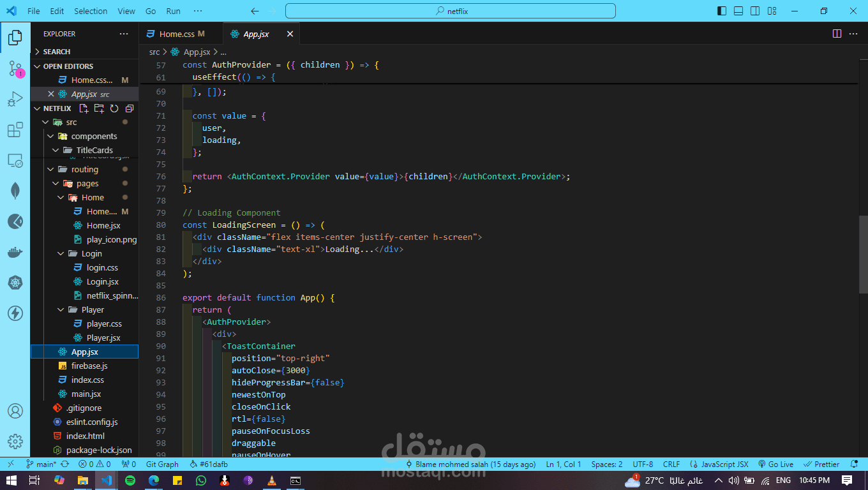Split the editor to the right
The width and height of the screenshot is (868, 490).
click(x=837, y=34)
